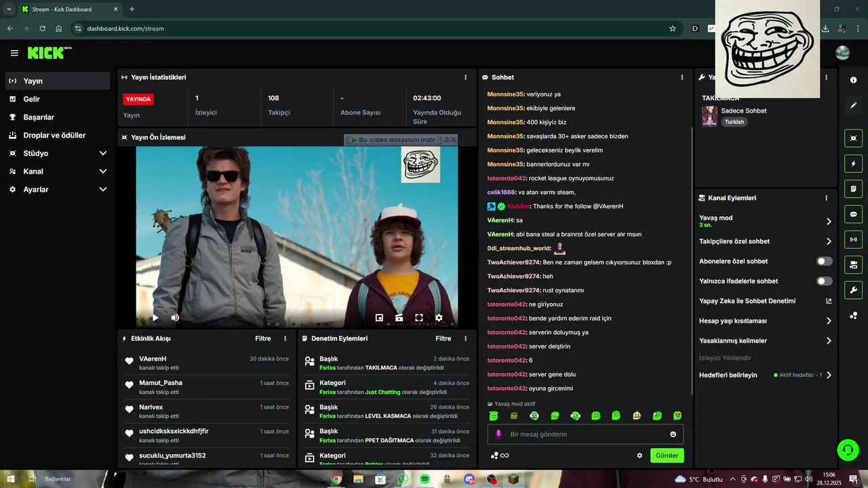Click the three-dots icon at bottom of right rail
This screenshot has height=488, width=868.
pyautogui.click(x=853, y=316)
